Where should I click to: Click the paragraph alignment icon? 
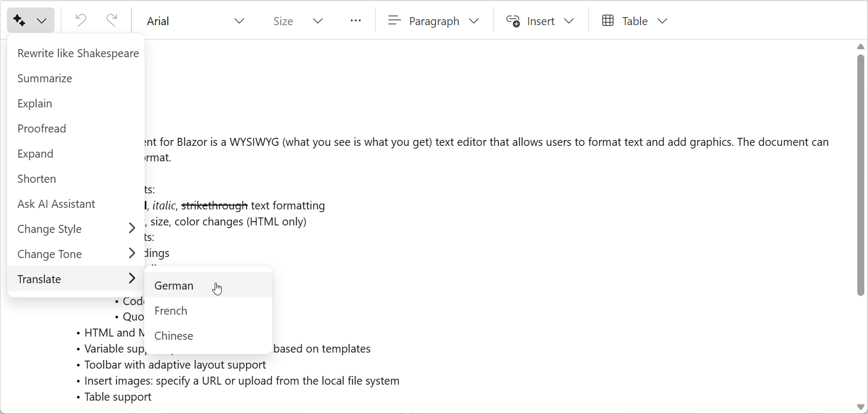(394, 21)
